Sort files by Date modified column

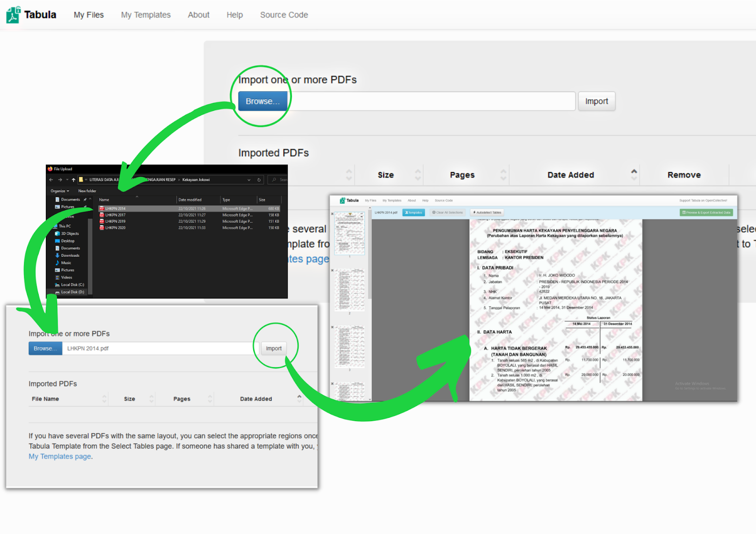[198, 200]
